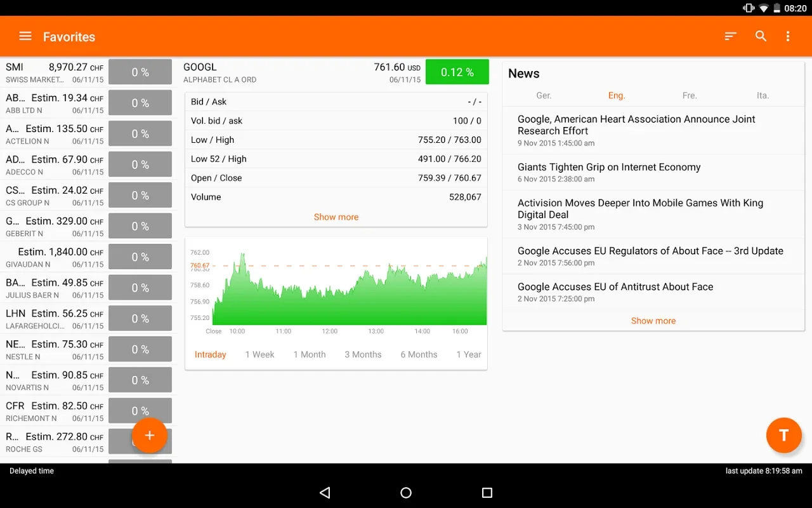Screen dimensions: 812x508
Task: Tap the Volume 528,067 row
Action: [336, 197]
